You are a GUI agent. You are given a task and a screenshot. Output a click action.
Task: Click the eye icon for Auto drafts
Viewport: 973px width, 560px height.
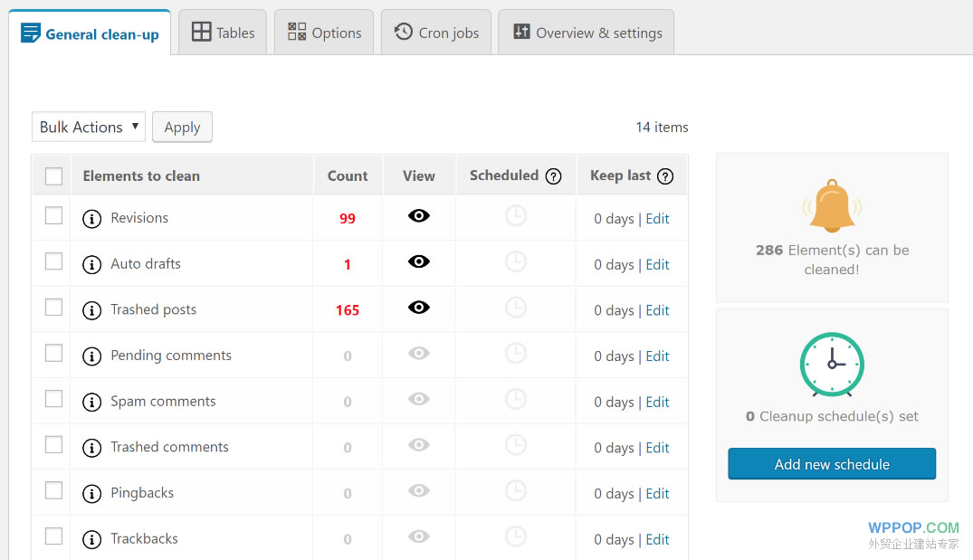click(x=418, y=262)
